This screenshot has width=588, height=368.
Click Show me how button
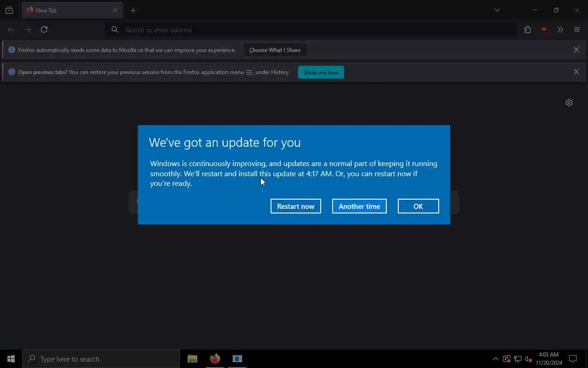321,72
